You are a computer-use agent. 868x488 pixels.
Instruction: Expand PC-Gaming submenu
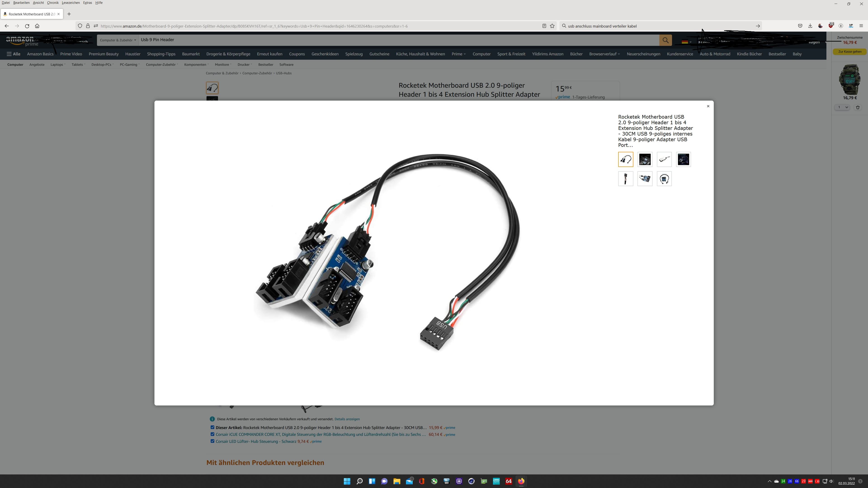click(129, 64)
